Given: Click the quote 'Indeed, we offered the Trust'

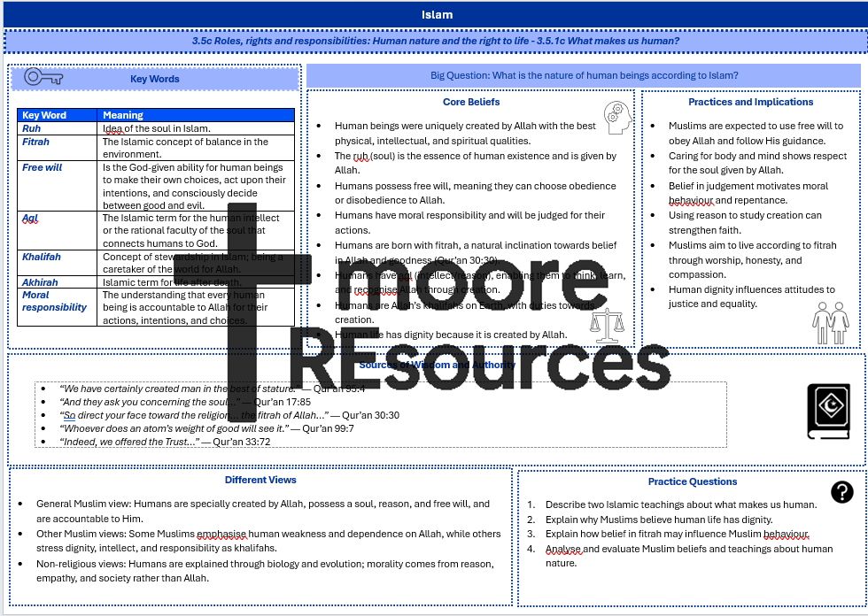Looking at the screenshot, I should (x=165, y=442).
